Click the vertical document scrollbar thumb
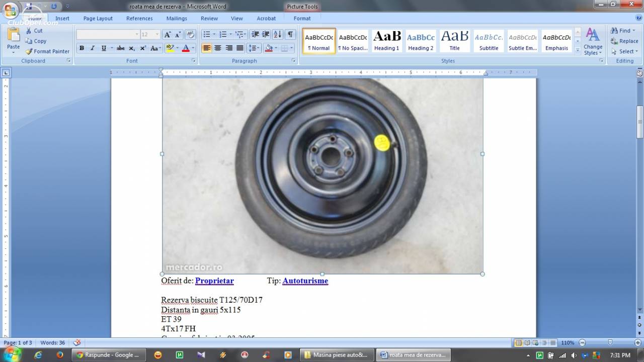The width and height of the screenshot is (644, 362). pos(640,122)
